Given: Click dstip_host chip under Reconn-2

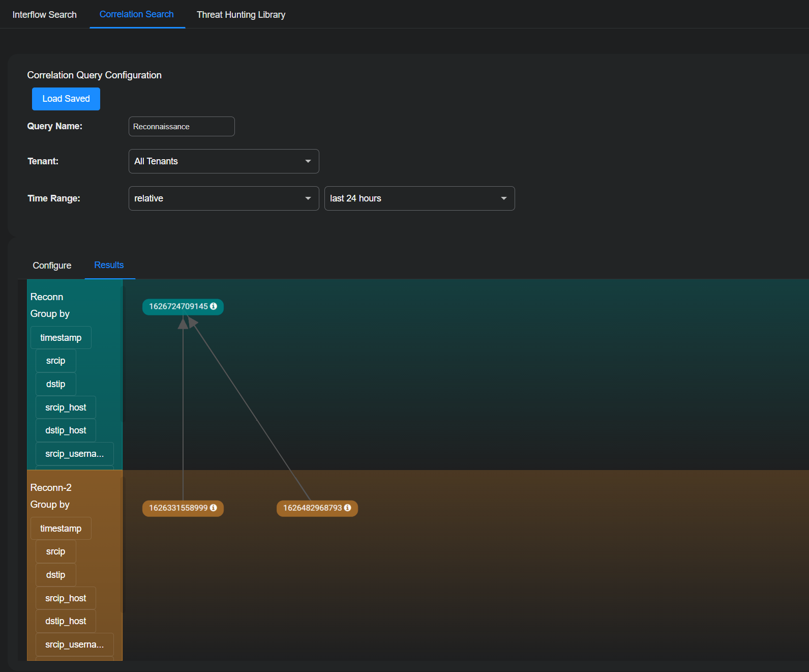Looking at the screenshot, I should pyautogui.click(x=66, y=621).
